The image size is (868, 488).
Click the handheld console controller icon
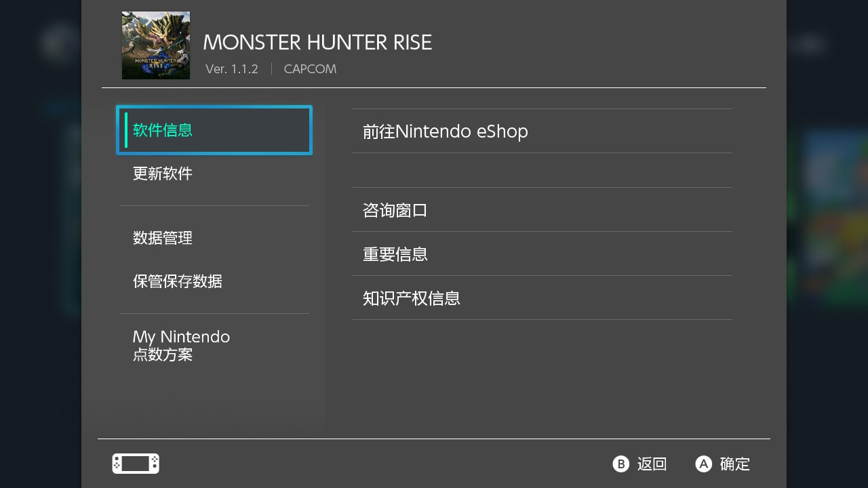click(x=136, y=464)
